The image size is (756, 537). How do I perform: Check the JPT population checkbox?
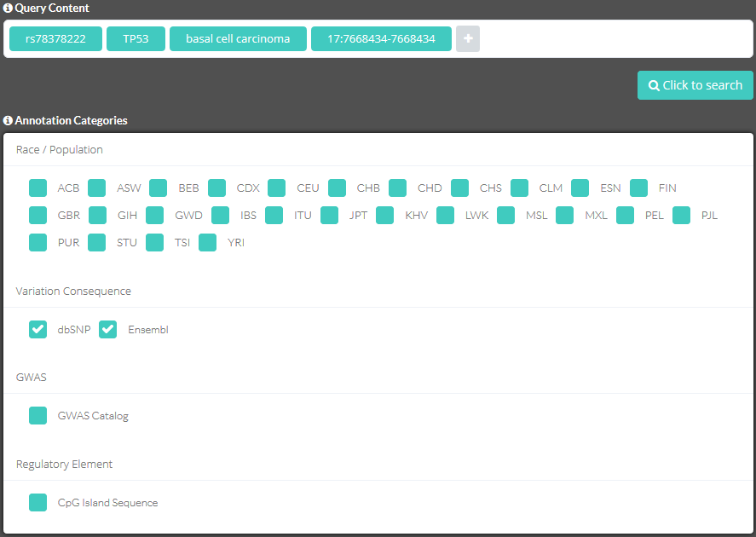tap(329, 216)
